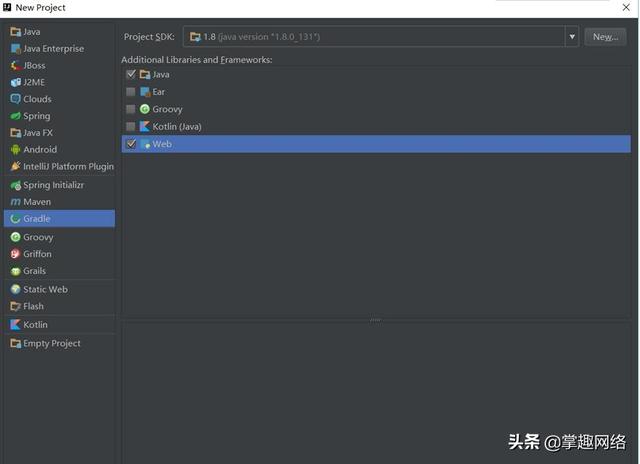Select the Web text in frameworks list

162,144
